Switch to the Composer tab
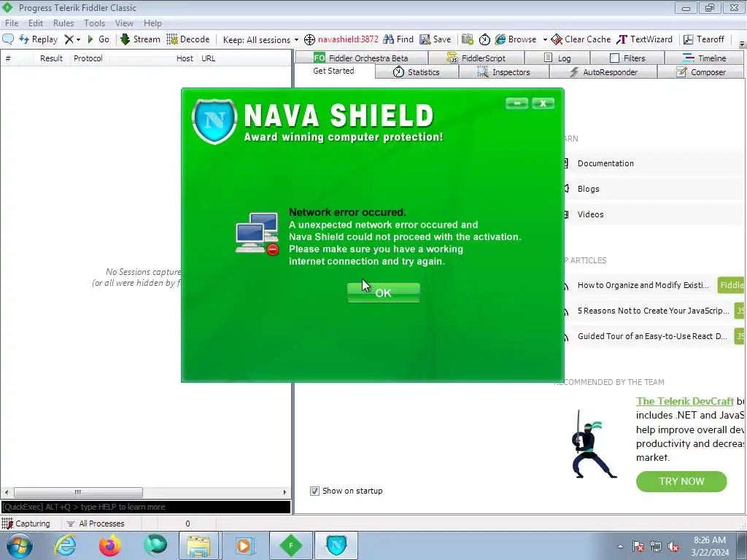The height and width of the screenshot is (560, 747). (701, 72)
